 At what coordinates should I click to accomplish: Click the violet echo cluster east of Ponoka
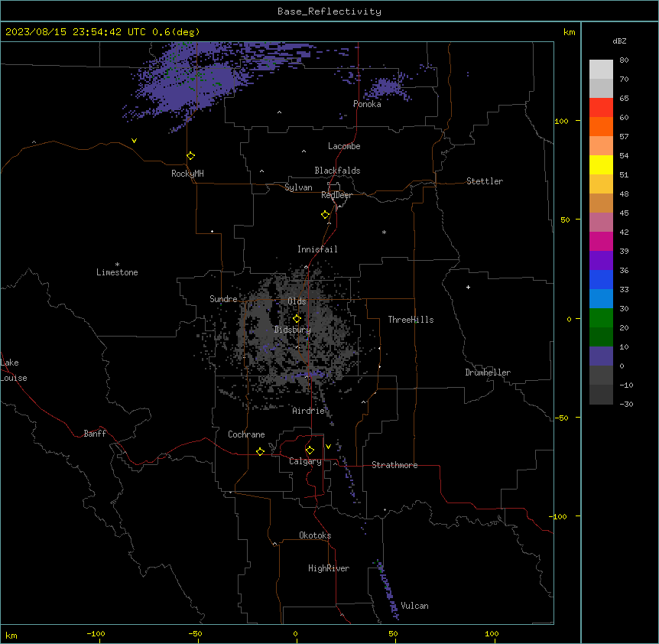(387, 88)
